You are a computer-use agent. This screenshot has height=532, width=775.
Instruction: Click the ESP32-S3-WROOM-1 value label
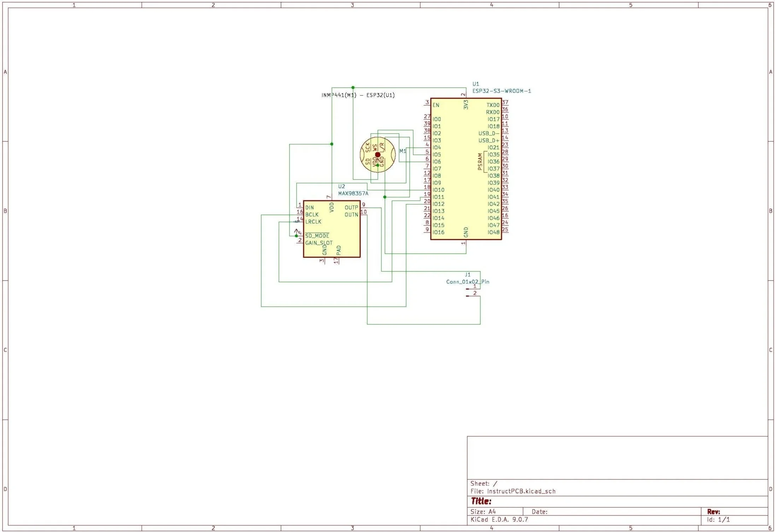click(501, 91)
